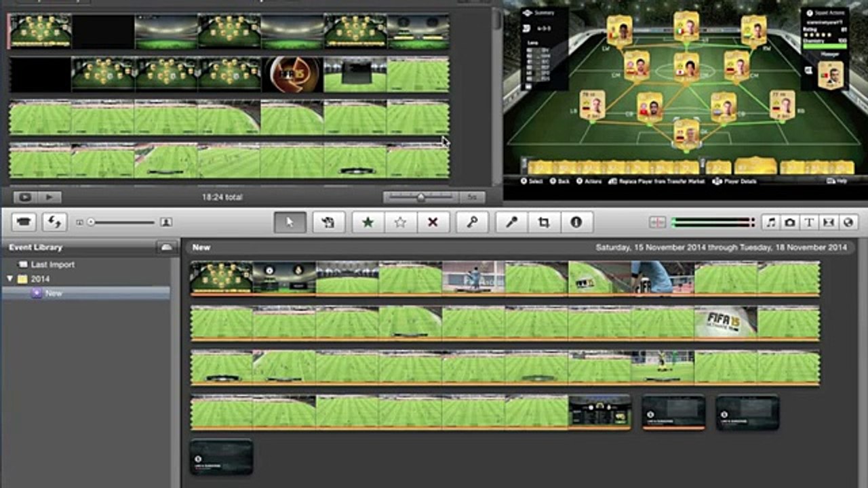Select the event frame with the player in yellow

coord(663,367)
